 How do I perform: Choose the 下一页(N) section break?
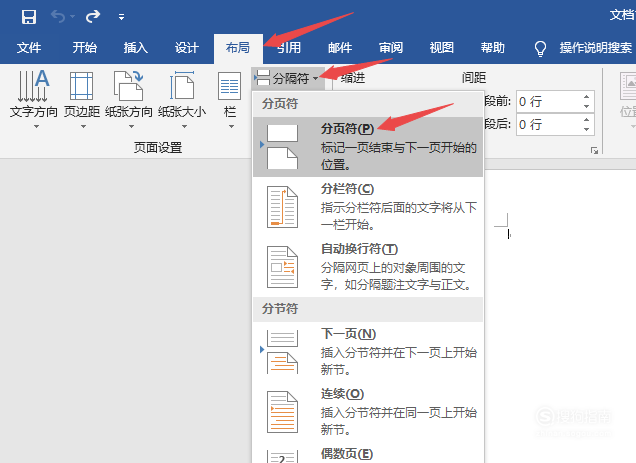pyautogui.click(x=368, y=352)
